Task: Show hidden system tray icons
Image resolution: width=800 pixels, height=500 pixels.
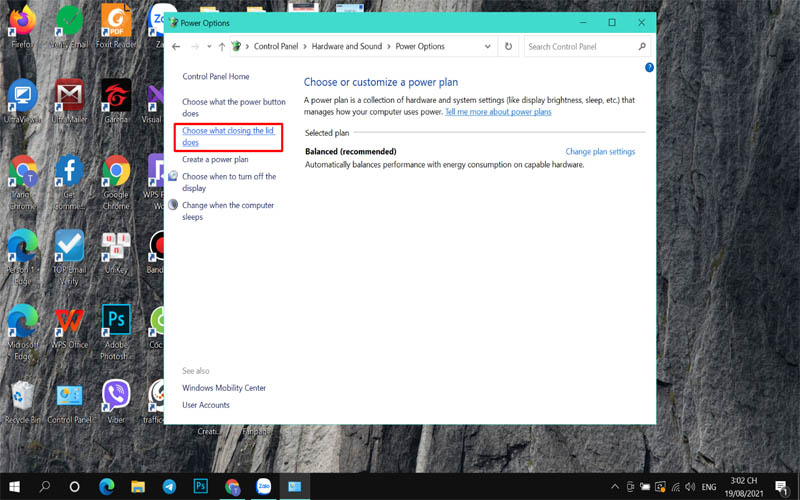Action: (x=615, y=487)
